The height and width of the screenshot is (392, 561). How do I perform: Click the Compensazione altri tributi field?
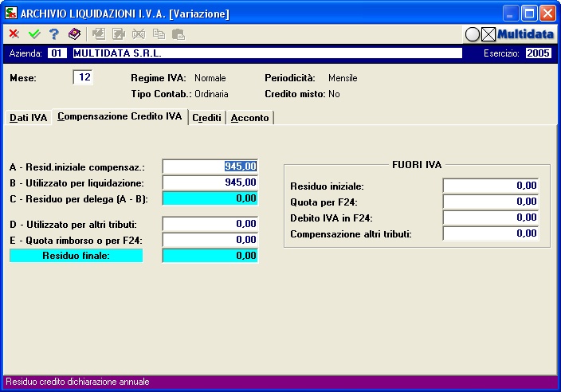coord(491,233)
